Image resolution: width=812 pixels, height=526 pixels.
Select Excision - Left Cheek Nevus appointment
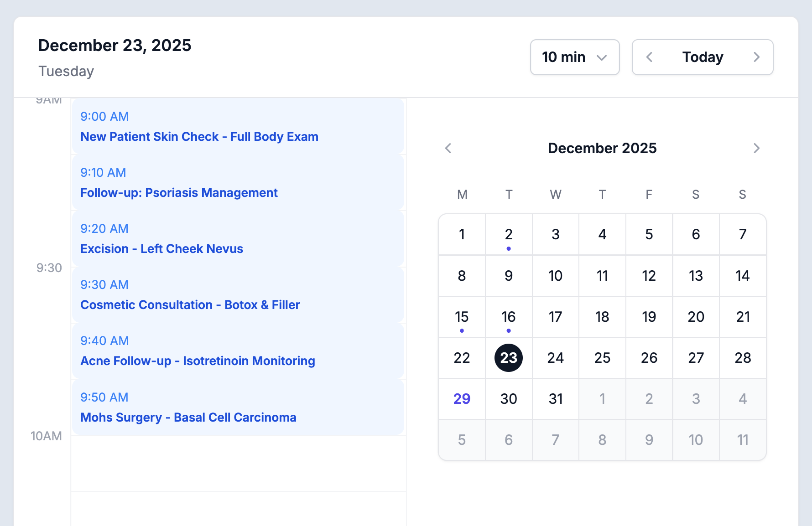tap(238, 239)
